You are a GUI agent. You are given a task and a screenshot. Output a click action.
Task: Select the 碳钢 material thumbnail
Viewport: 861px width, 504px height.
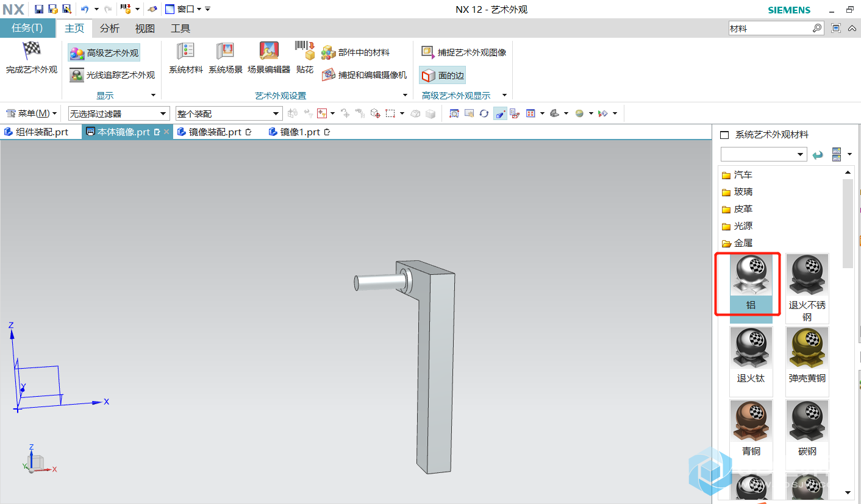[807, 435]
